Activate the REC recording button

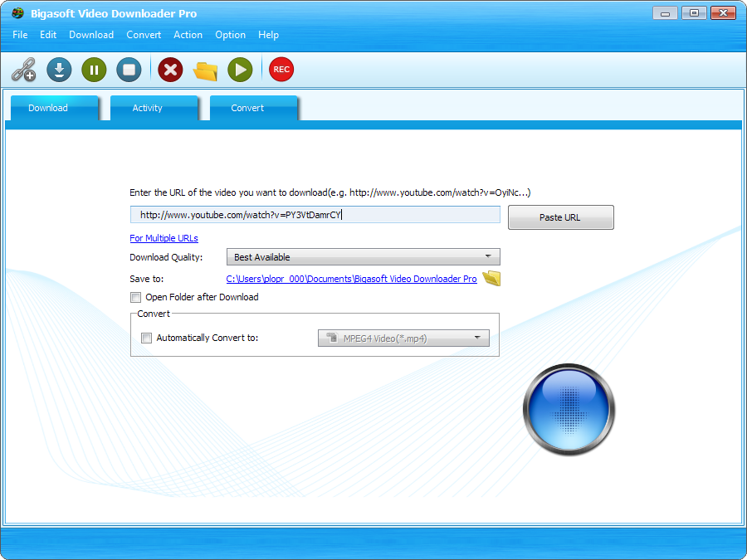point(281,70)
